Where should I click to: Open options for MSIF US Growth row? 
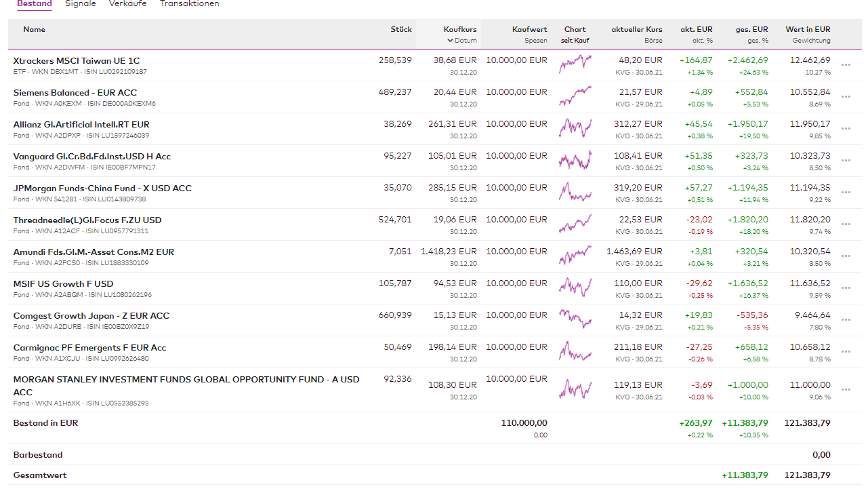[846, 288]
